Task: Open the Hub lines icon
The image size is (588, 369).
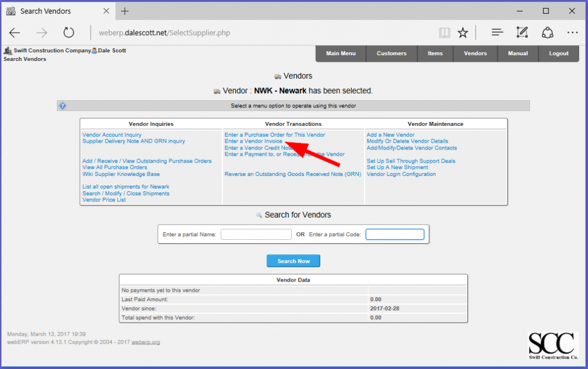Action: point(497,33)
